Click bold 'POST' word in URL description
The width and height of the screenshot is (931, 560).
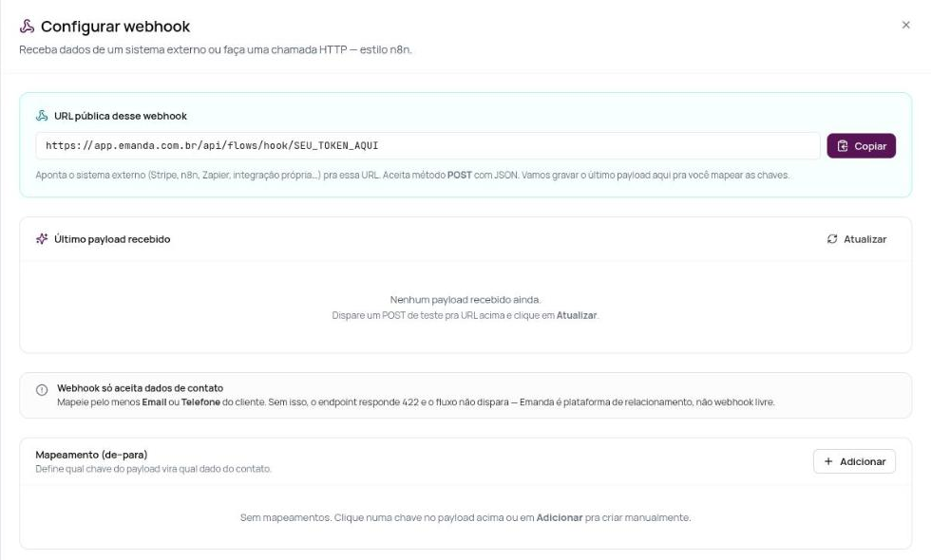coord(460,175)
